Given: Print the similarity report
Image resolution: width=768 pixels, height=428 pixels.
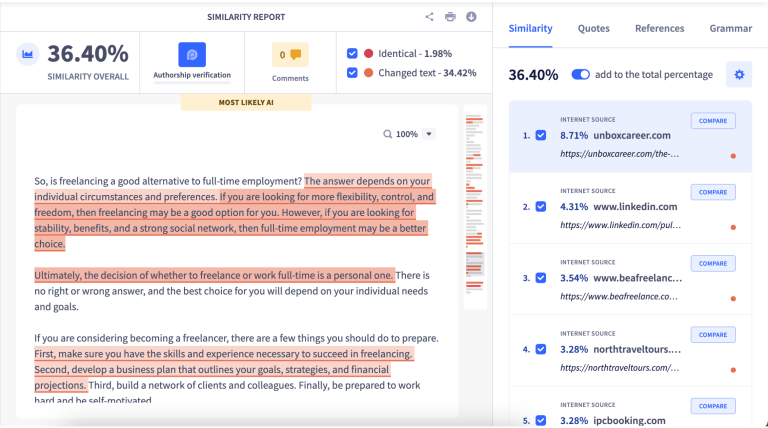Looking at the screenshot, I should click(x=450, y=17).
